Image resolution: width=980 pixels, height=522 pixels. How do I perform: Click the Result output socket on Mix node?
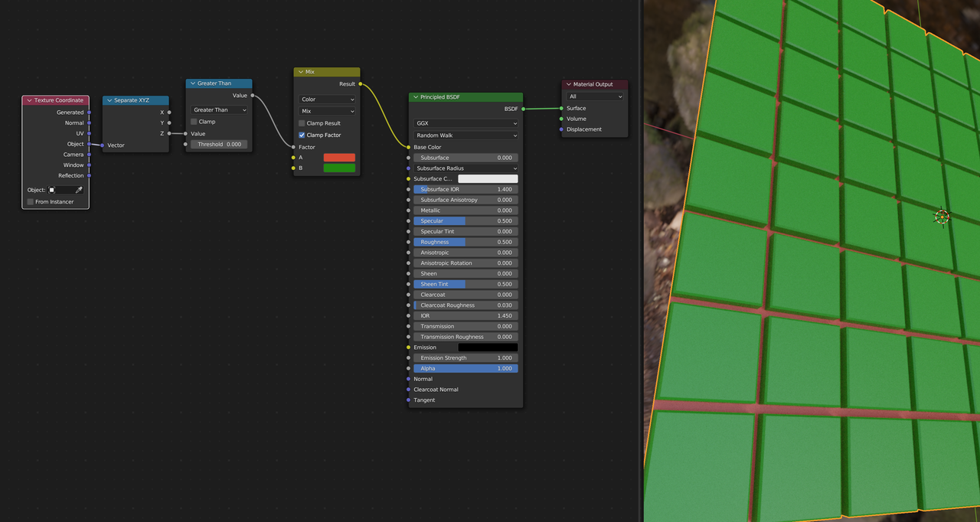point(361,84)
